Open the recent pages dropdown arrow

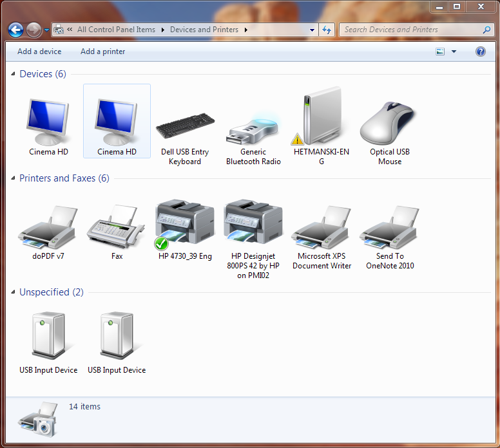tap(46, 30)
